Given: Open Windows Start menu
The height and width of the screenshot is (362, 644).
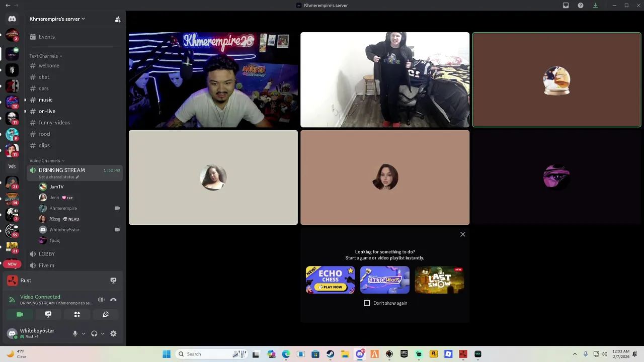Looking at the screenshot, I should point(167,354).
